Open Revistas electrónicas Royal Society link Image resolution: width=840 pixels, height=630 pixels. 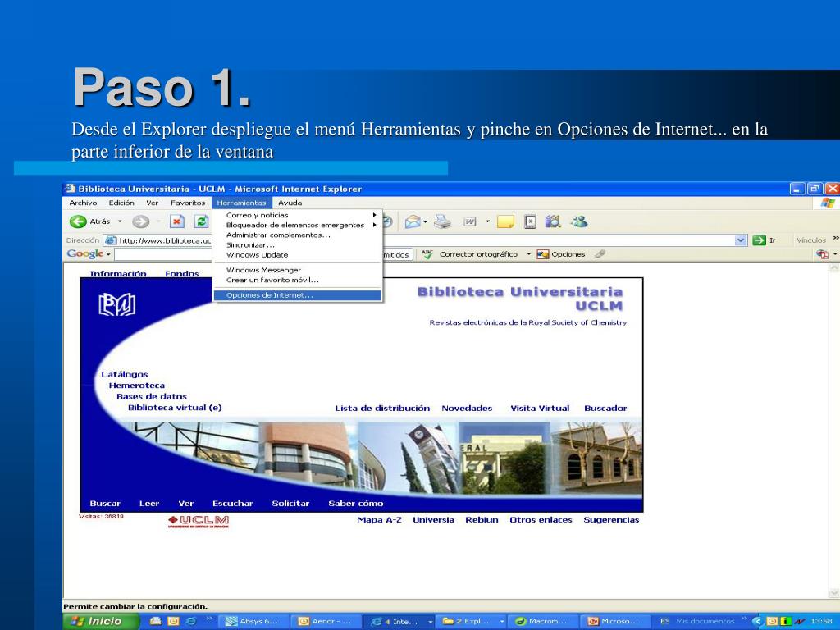pos(528,322)
